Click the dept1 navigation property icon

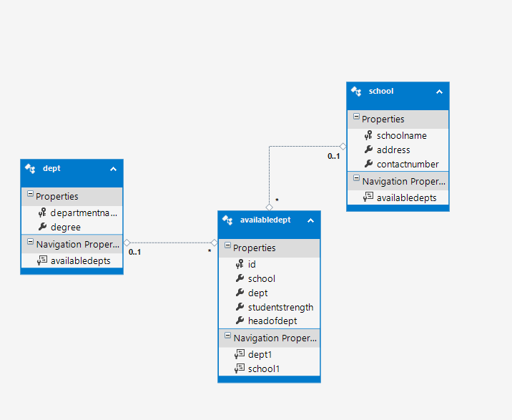click(x=240, y=354)
